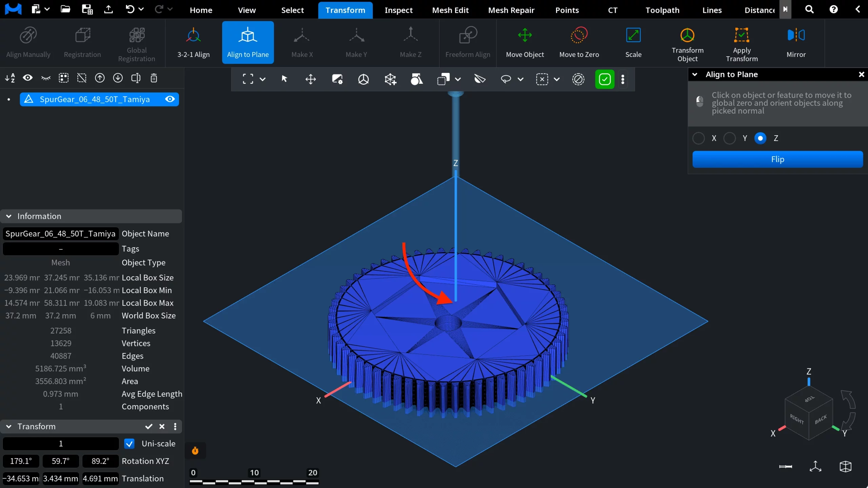Switch to the Inspect tab
Screen dimensions: 868x488
tap(398, 10)
